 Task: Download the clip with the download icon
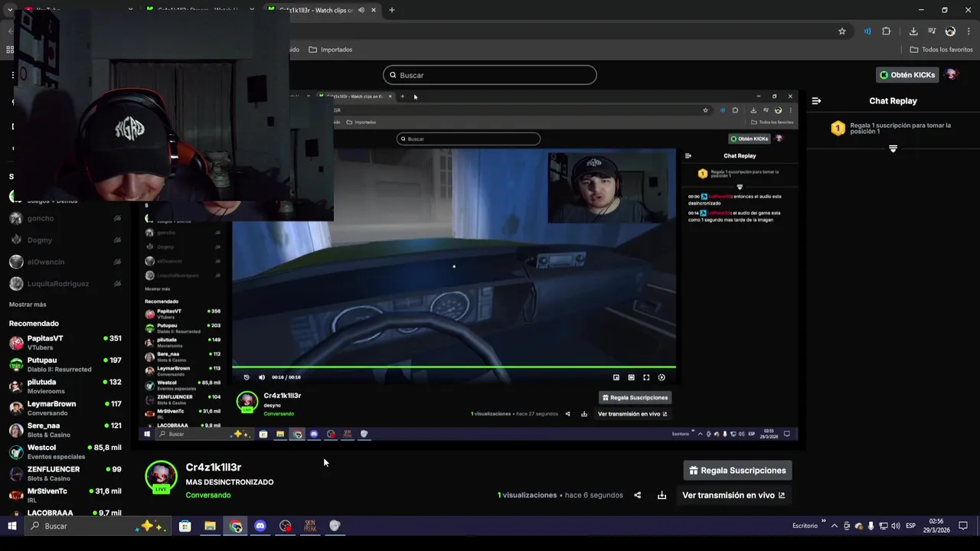[x=661, y=495]
